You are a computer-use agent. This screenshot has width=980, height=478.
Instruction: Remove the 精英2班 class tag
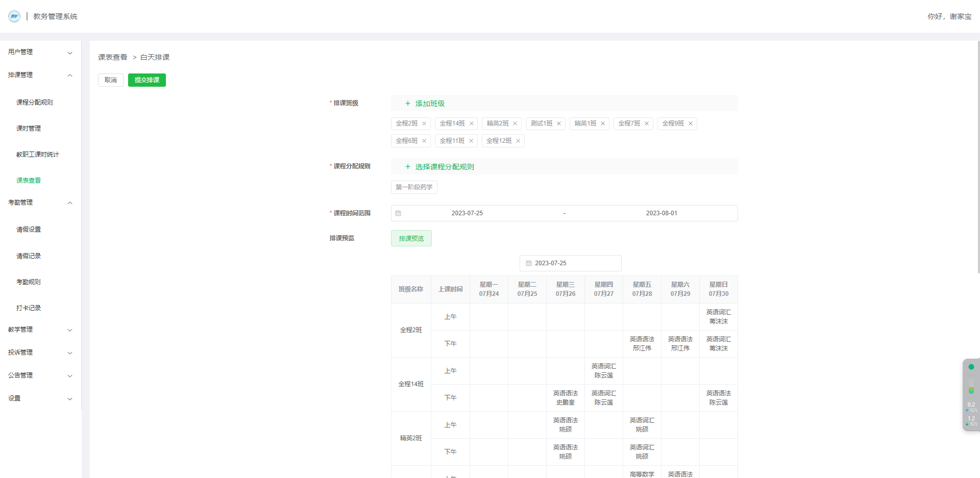click(x=515, y=123)
